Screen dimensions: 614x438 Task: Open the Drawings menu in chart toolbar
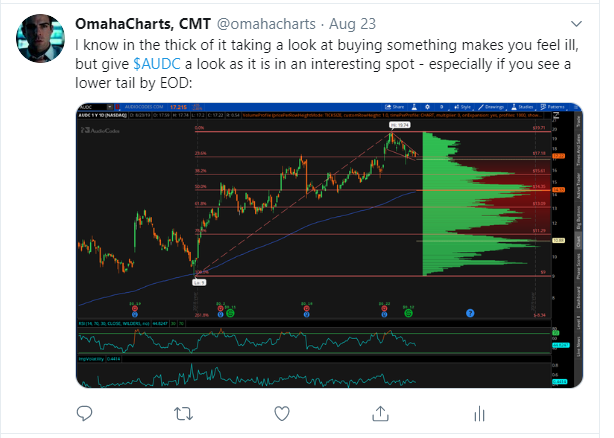(491, 107)
